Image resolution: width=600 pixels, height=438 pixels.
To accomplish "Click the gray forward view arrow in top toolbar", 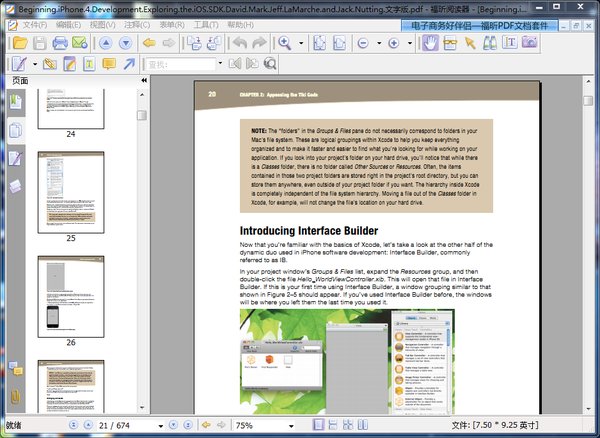I will click(x=169, y=43).
